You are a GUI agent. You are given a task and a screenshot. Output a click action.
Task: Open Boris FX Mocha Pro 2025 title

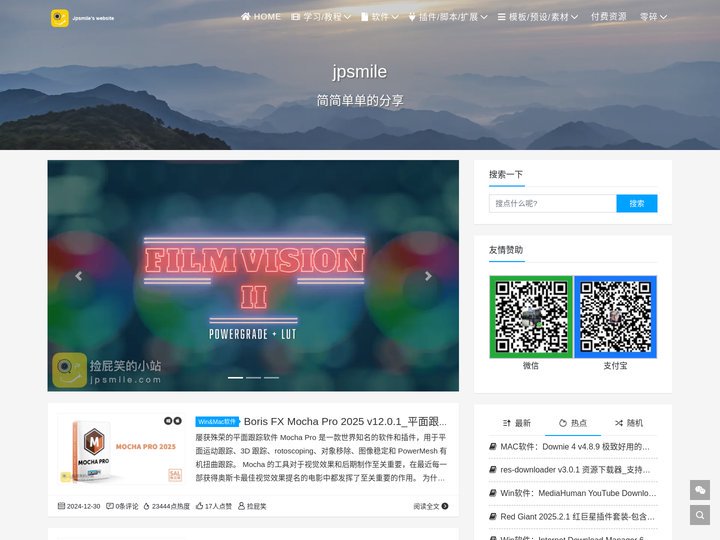[345, 422]
